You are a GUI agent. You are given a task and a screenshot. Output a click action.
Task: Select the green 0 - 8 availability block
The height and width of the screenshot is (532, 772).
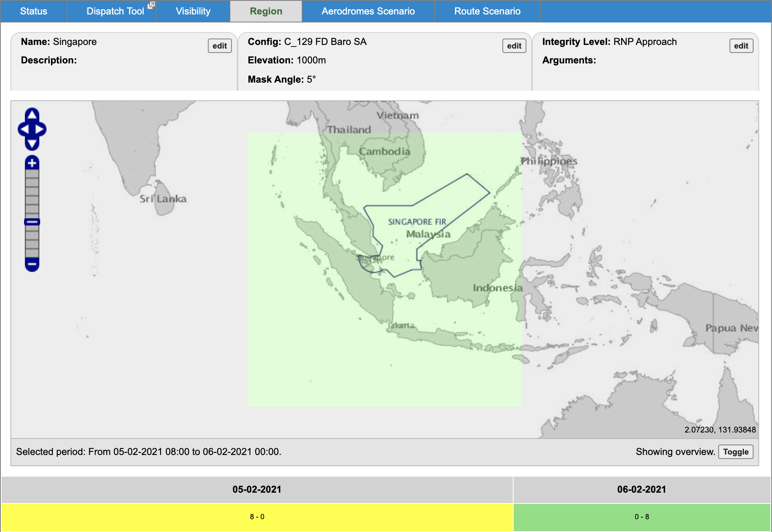pyautogui.click(x=642, y=517)
